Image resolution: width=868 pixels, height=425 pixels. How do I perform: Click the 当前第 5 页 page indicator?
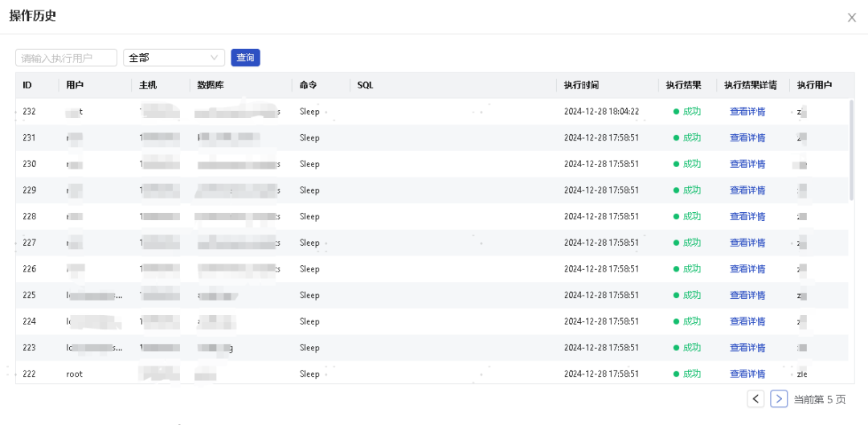tap(820, 399)
